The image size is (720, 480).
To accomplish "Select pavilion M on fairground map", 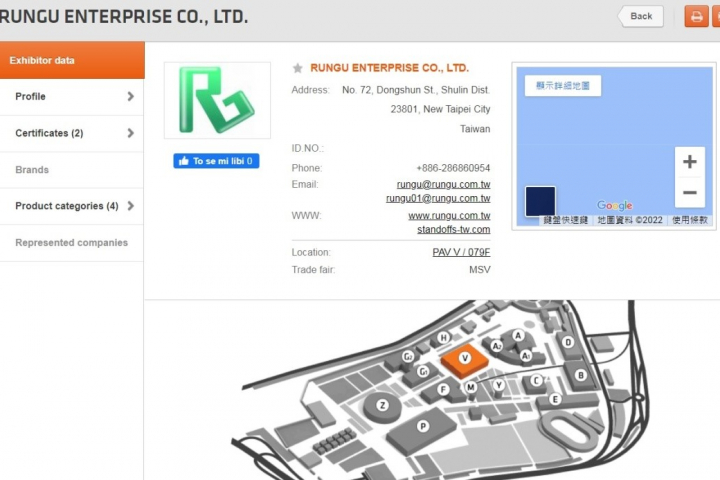I will click(471, 387).
